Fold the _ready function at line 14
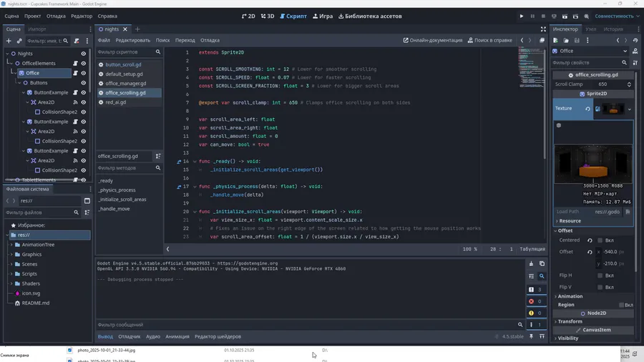 (195, 161)
